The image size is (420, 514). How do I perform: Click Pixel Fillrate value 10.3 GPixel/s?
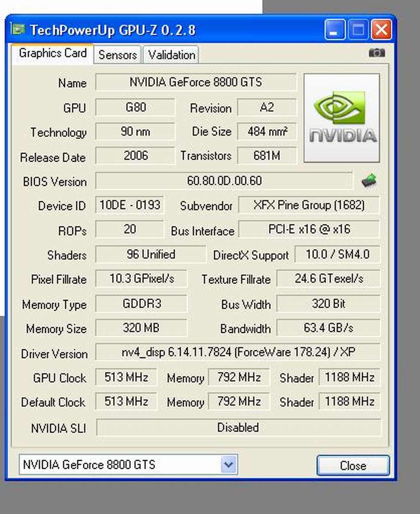(x=142, y=278)
